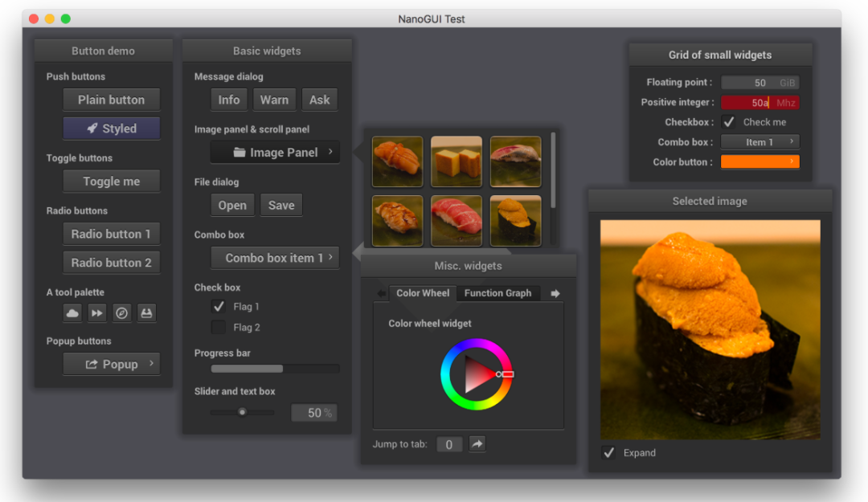The height and width of the screenshot is (502, 868).
Task: Click the jump-to-tab arrow button
Action: click(x=477, y=444)
